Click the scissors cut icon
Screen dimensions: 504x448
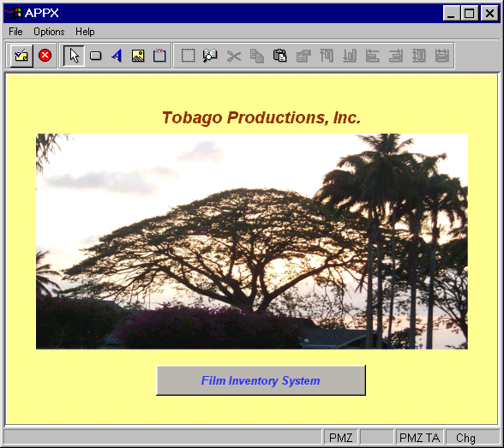pos(234,57)
